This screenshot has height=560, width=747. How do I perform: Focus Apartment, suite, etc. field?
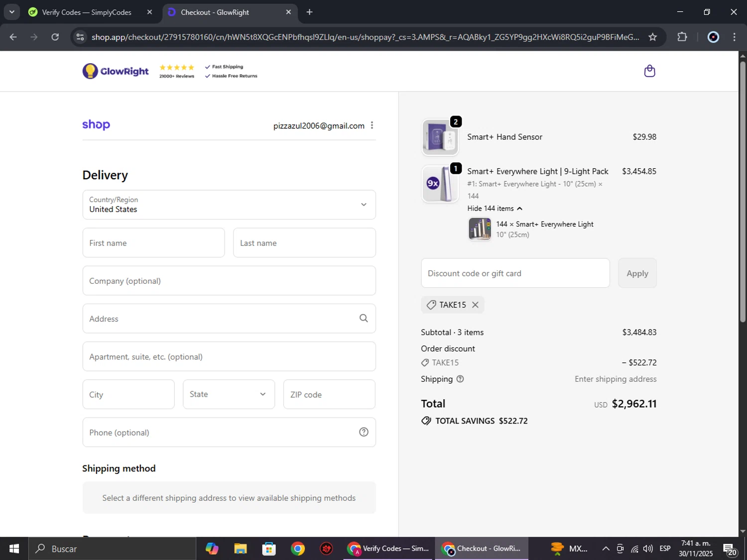point(229,356)
